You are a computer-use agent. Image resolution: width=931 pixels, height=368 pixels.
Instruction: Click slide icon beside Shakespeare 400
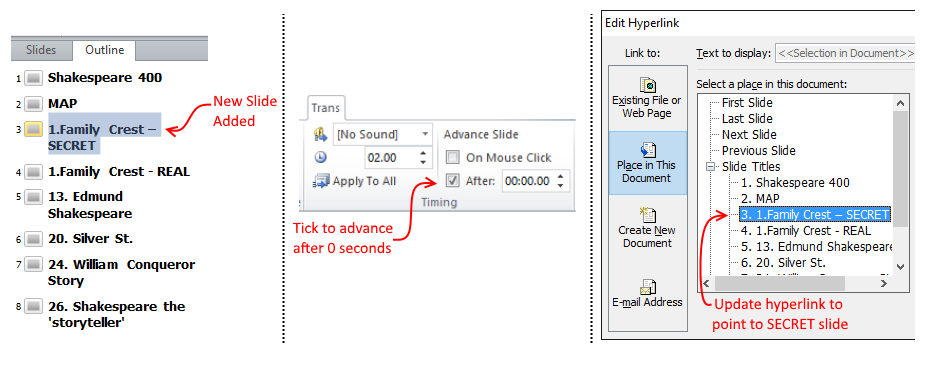(34, 78)
